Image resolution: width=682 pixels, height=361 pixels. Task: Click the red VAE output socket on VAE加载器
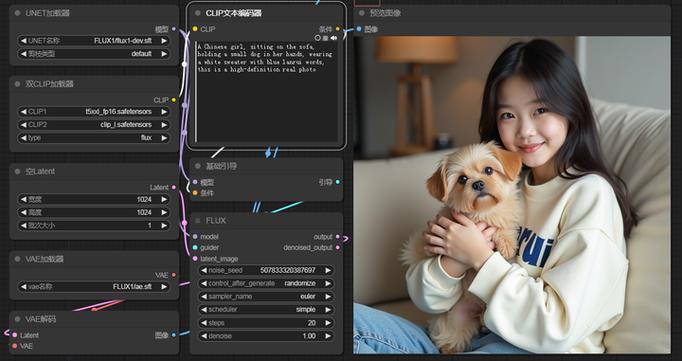pos(174,275)
